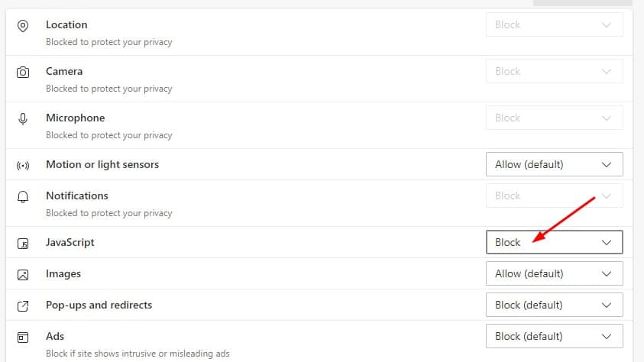The width and height of the screenshot is (644, 362).
Task: Click the disabled Camera Block dropdown
Action: (x=554, y=71)
